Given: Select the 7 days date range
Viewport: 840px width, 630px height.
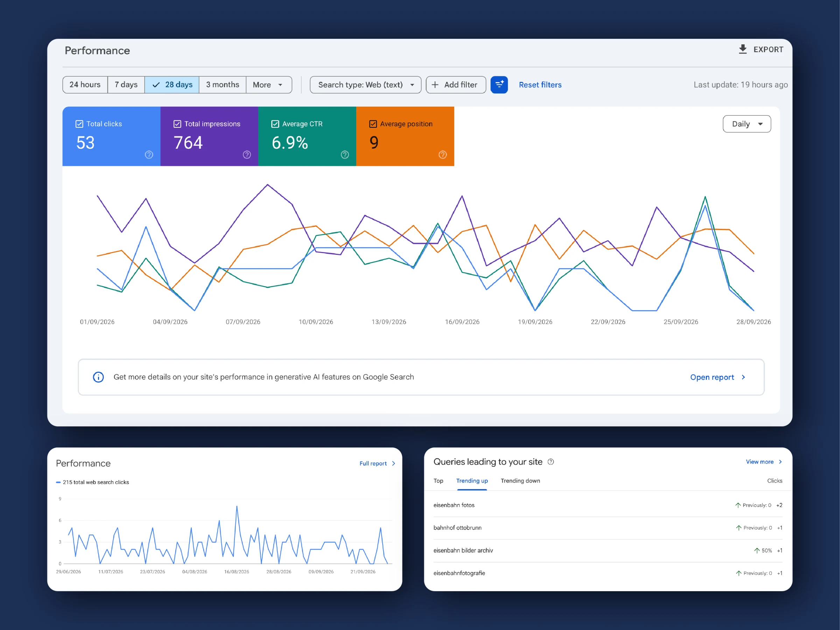Looking at the screenshot, I should [126, 85].
